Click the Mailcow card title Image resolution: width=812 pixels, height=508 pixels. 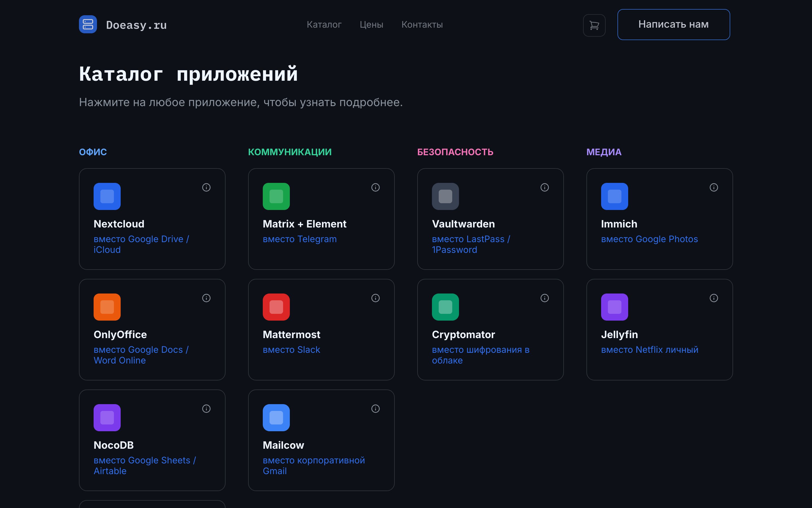pos(283,445)
